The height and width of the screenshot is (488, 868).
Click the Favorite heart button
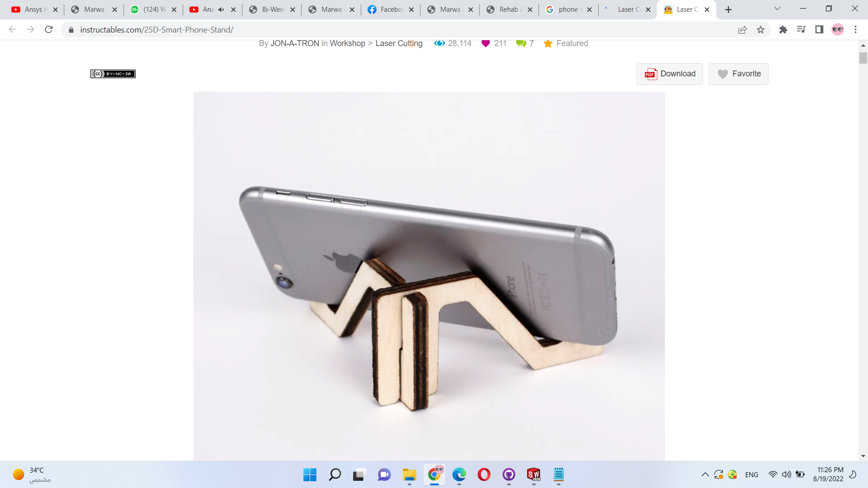pos(738,74)
